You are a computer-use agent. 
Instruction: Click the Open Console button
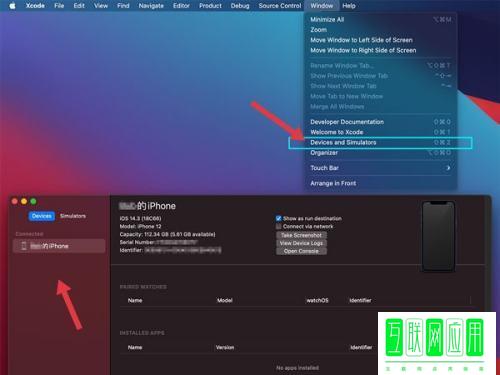point(301,251)
